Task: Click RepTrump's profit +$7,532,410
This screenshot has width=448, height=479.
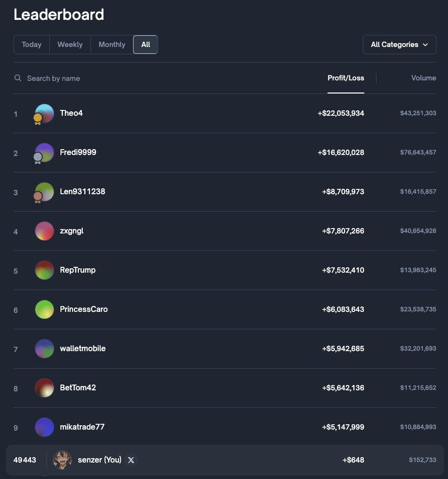Action: coord(343,270)
